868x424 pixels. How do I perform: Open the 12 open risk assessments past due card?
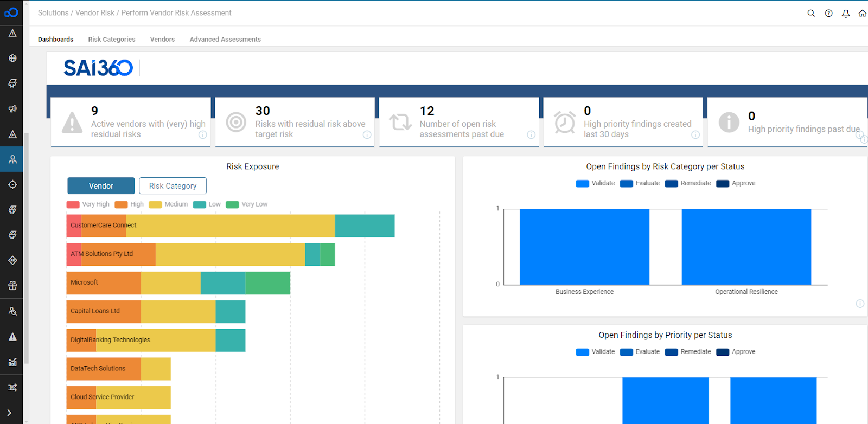point(459,122)
